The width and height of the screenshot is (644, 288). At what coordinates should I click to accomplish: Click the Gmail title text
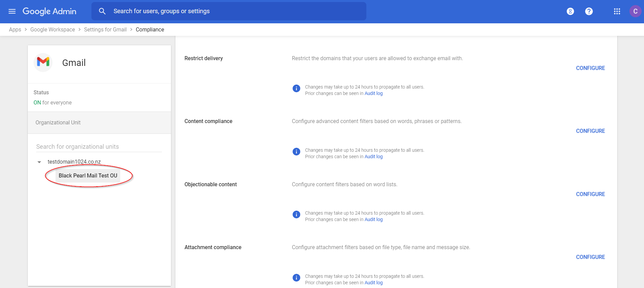(x=74, y=63)
